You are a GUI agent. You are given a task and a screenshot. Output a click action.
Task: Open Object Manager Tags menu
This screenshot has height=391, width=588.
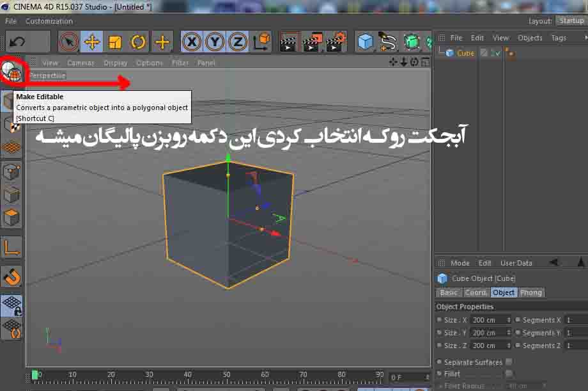coord(559,38)
